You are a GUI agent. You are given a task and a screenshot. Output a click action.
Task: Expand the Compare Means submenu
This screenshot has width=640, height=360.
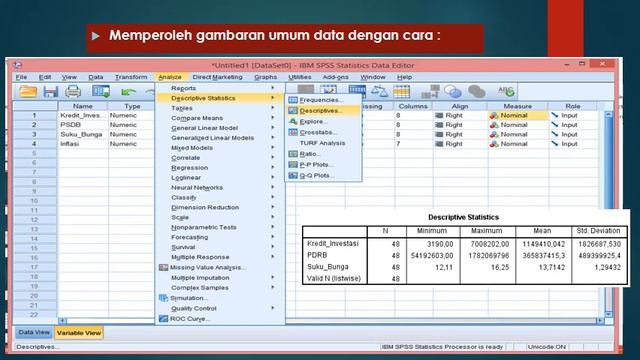click(220, 118)
